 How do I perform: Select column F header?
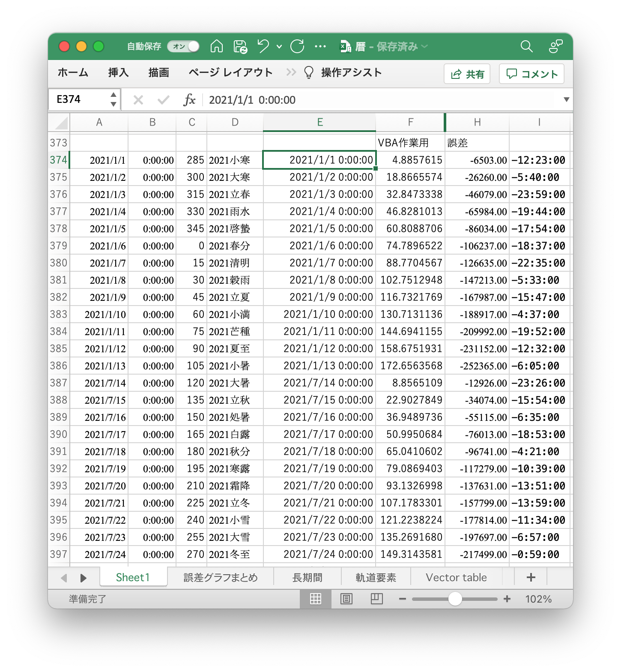click(x=410, y=123)
